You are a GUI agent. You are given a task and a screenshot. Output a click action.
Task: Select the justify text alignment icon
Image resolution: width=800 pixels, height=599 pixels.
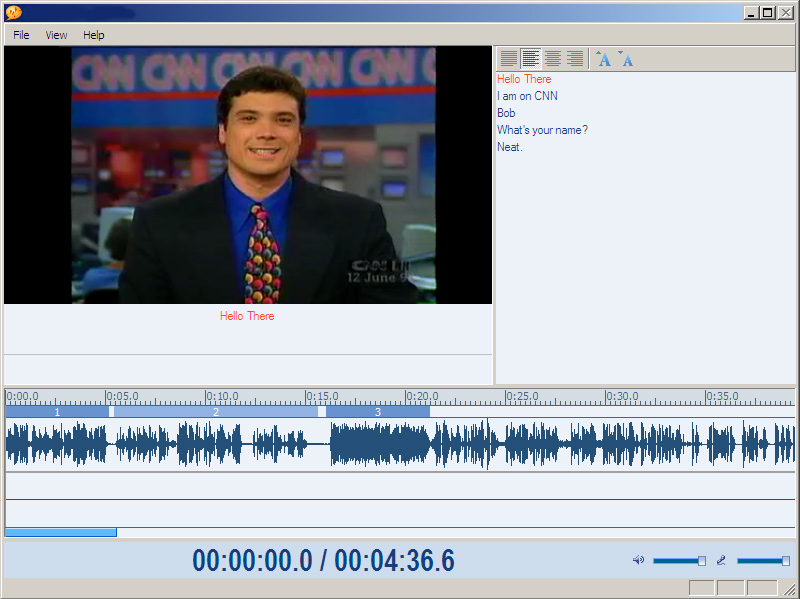509,59
